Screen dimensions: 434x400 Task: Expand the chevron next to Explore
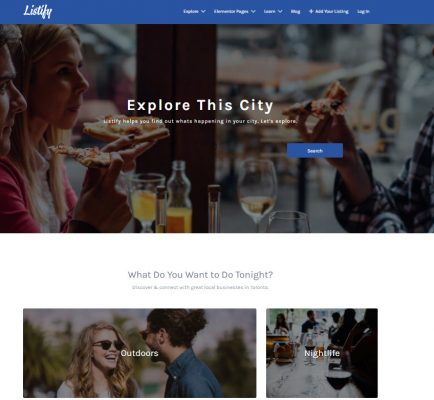click(203, 11)
